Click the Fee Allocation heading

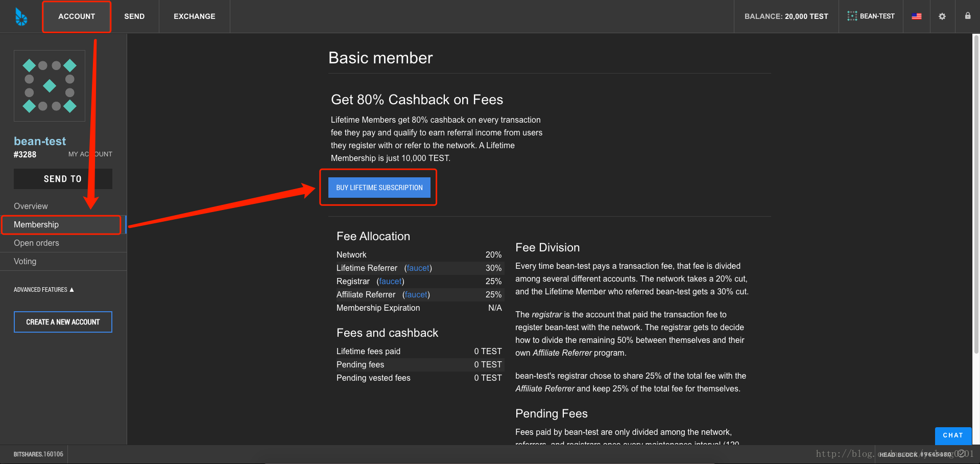[x=373, y=236]
